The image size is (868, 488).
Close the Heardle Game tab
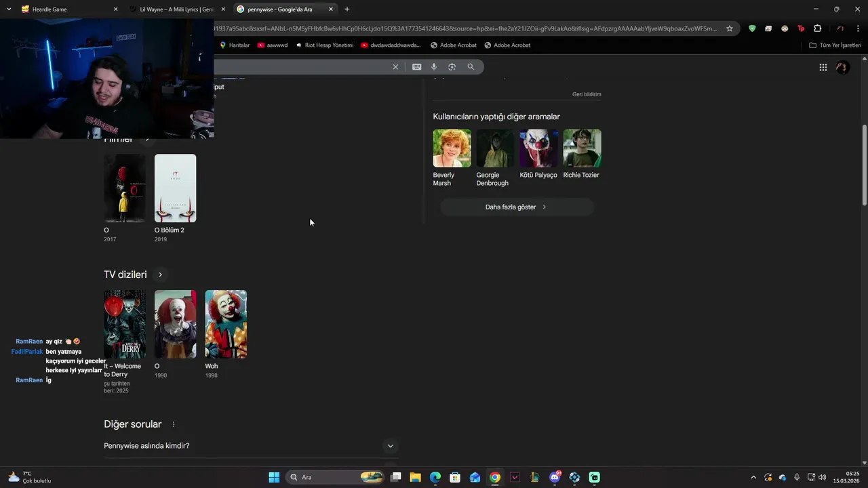(115, 9)
